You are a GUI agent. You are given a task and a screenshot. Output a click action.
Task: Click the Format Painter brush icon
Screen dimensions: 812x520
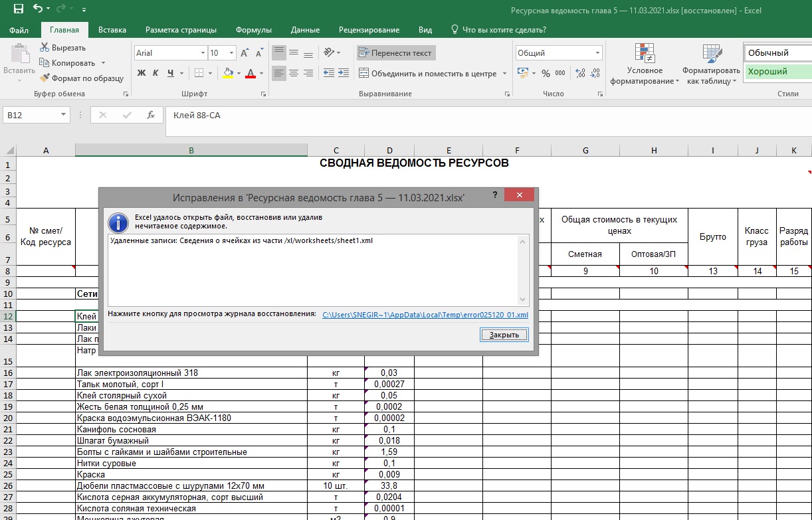45,78
